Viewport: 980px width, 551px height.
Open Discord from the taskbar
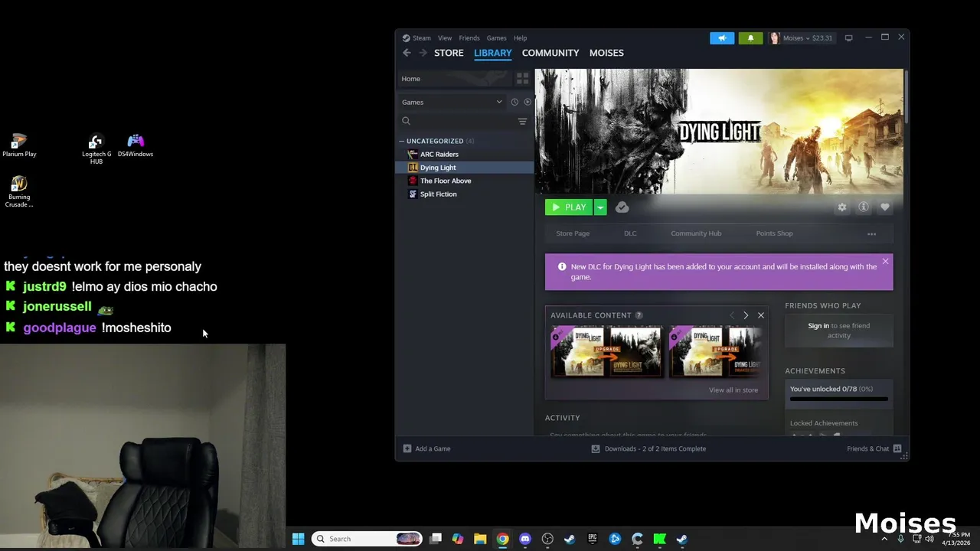[525, 539]
